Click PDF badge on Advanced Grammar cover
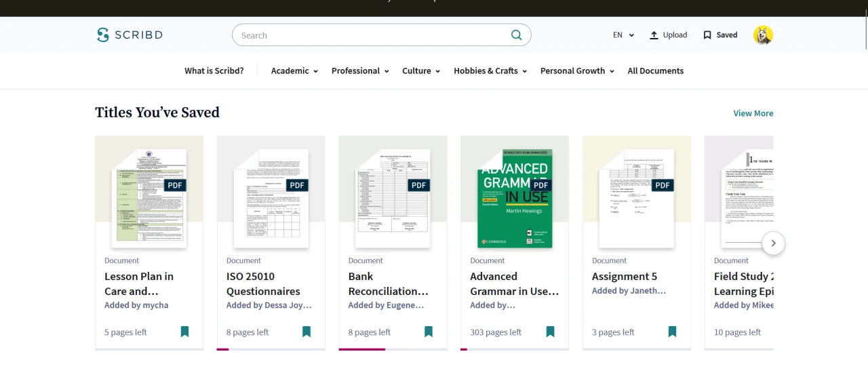868x375 pixels. click(540, 185)
